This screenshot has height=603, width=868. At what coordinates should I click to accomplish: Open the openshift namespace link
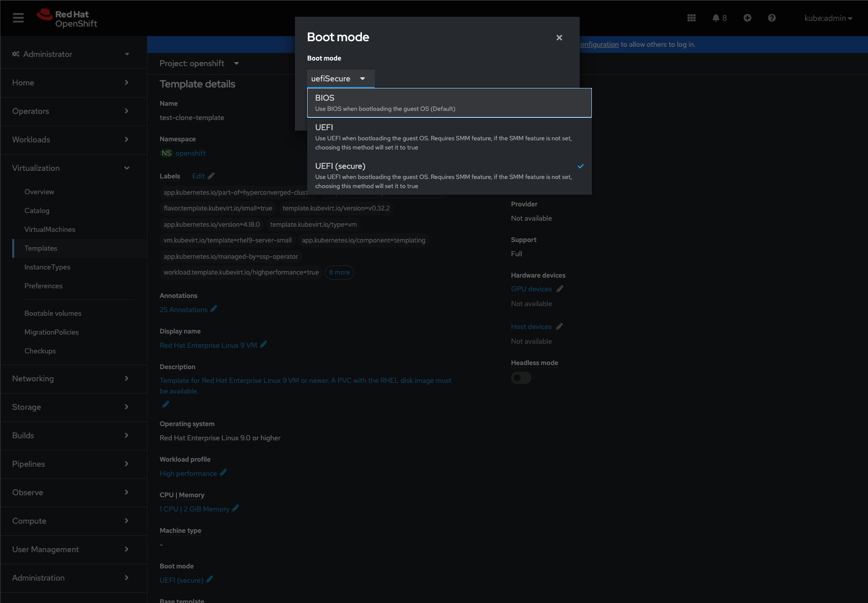191,153
